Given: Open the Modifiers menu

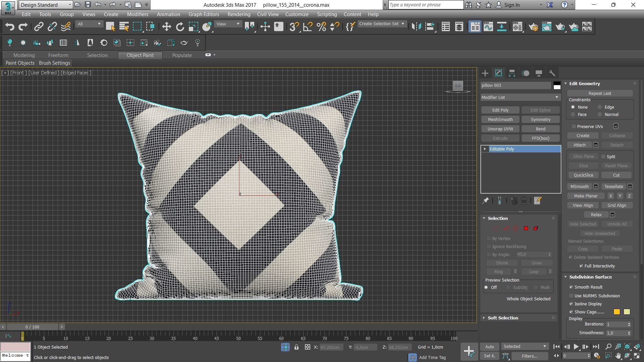Looking at the screenshot, I should click(138, 14).
